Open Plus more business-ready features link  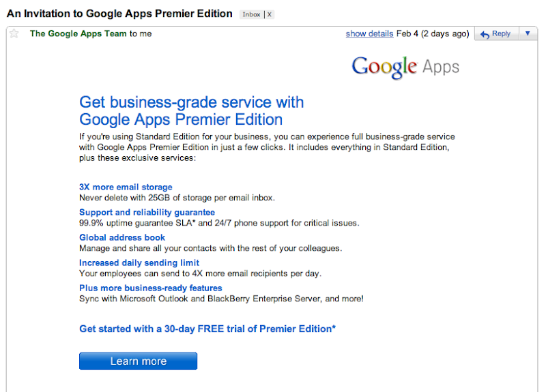[150, 288]
